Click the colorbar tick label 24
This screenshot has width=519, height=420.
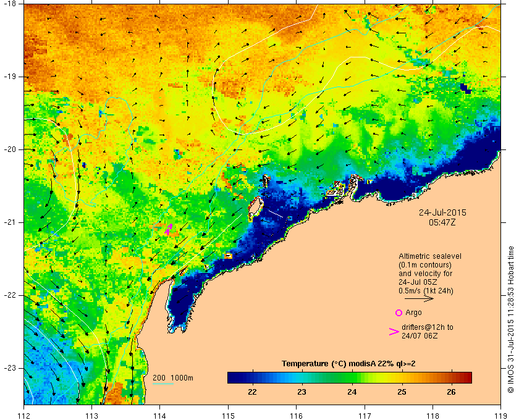pyautogui.click(x=352, y=392)
